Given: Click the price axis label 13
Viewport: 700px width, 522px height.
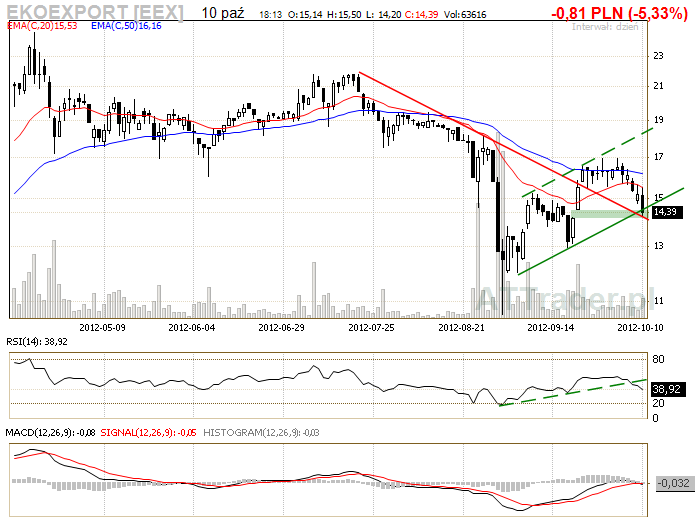Looking at the screenshot, I should coord(658,246).
